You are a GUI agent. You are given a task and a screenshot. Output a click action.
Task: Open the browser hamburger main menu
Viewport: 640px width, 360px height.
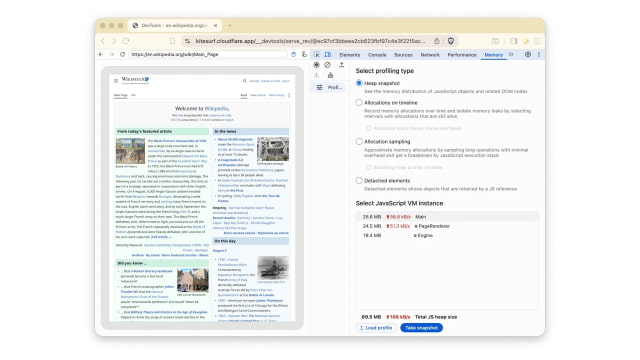[x=537, y=41]
